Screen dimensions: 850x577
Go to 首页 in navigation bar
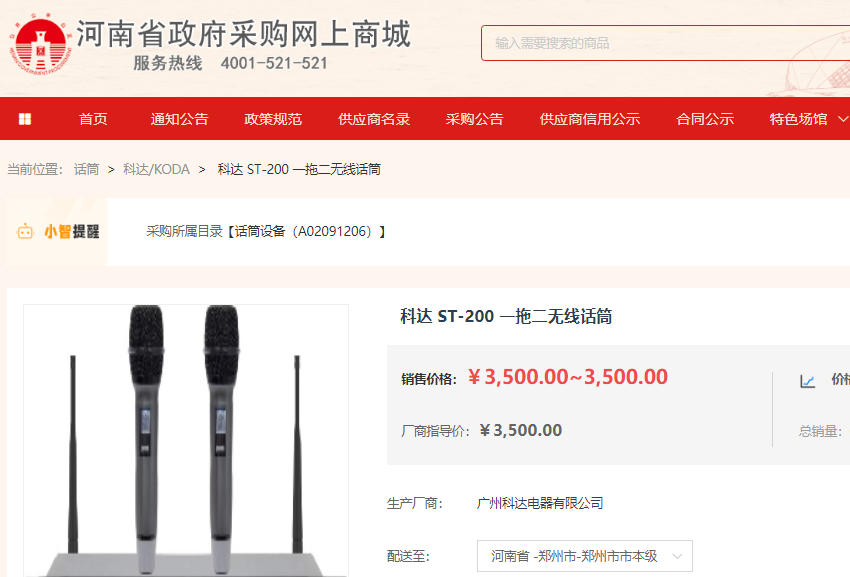[x=93, y=119]
